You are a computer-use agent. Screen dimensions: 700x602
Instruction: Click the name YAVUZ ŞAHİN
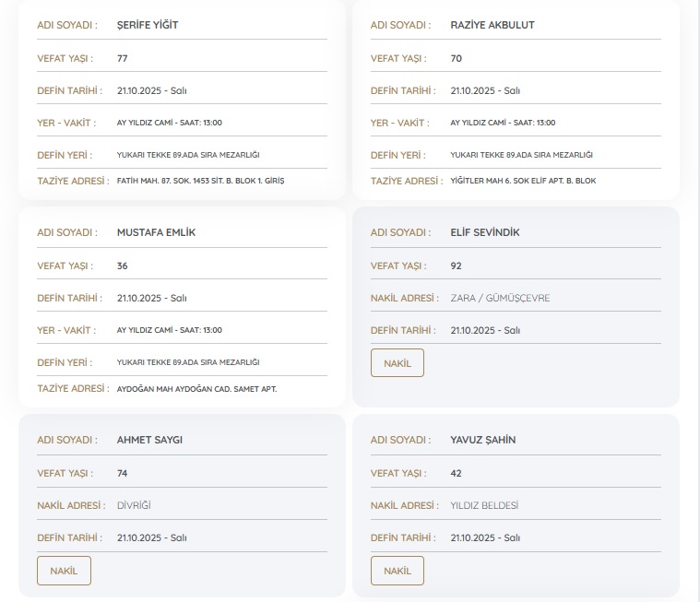(x=482, y=440)
